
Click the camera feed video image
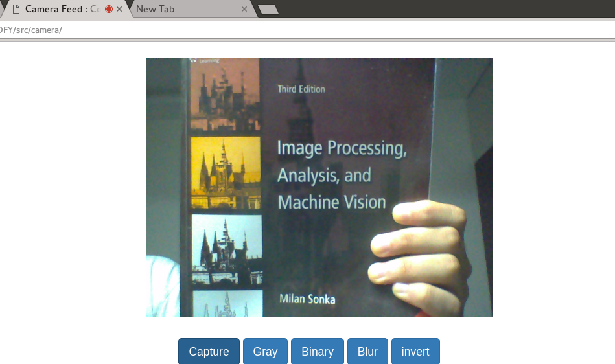[x=319, y=188]
